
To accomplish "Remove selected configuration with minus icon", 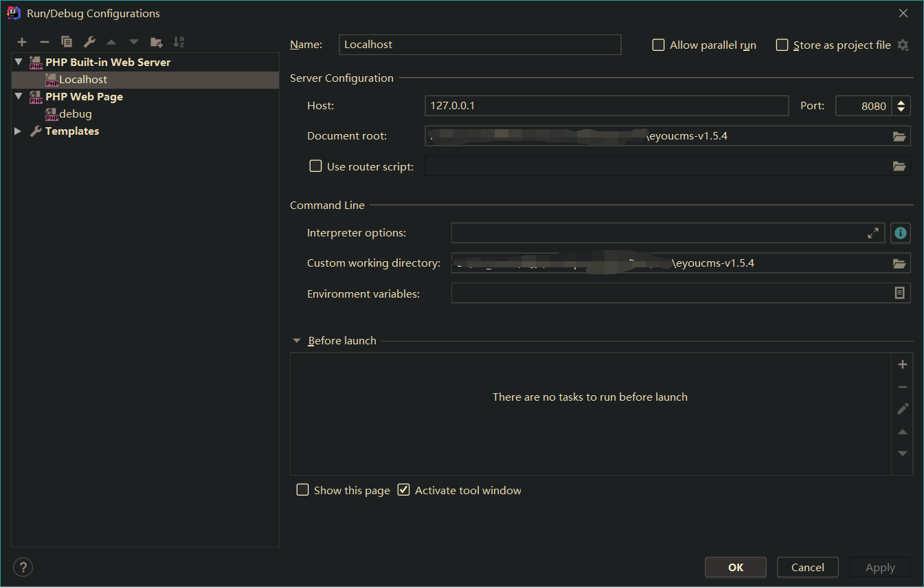I will [x=44, y=43].
